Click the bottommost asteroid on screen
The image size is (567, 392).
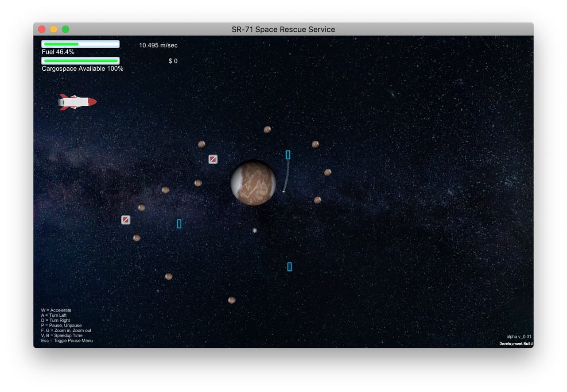point(232,300)
